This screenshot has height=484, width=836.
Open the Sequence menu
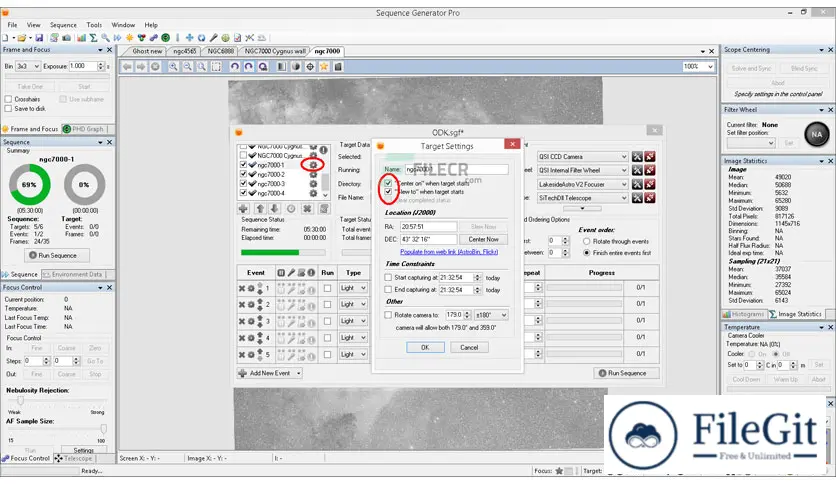click(63, 25)
